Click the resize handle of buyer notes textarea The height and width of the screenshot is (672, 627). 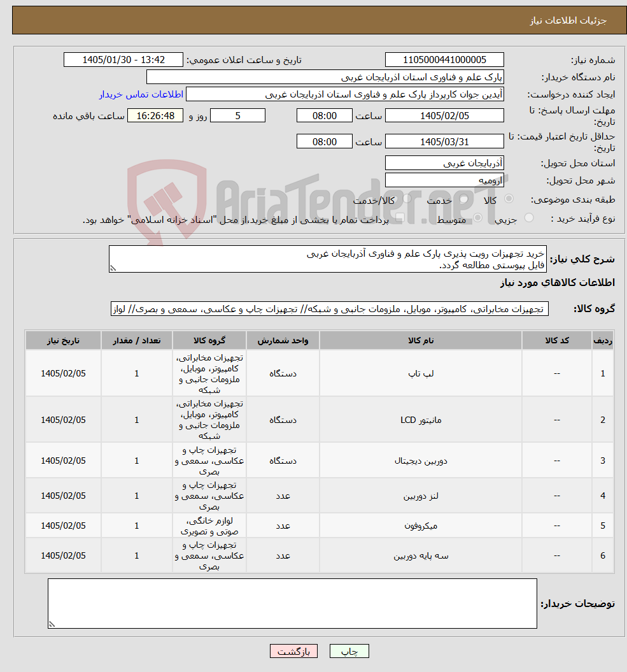(52, 624)
